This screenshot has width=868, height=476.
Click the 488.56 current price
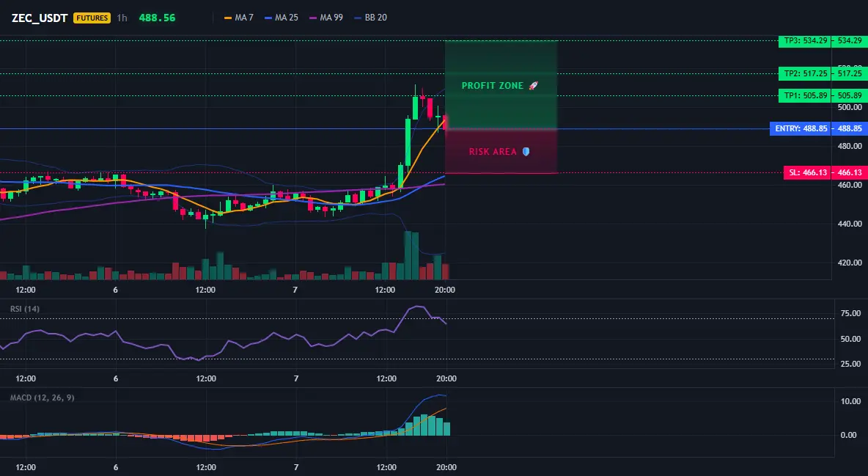tap(157, 18)
